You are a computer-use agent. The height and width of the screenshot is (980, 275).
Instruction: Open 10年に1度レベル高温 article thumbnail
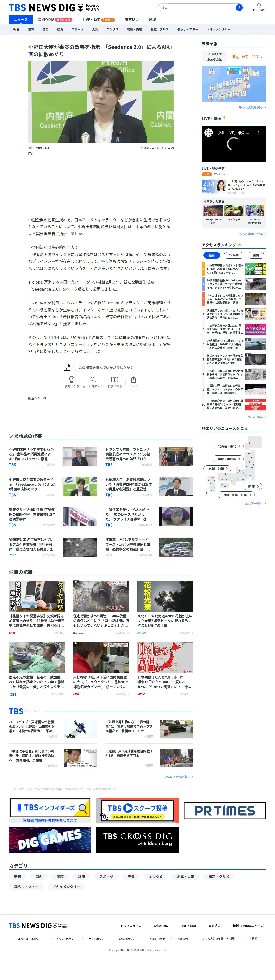165,657
